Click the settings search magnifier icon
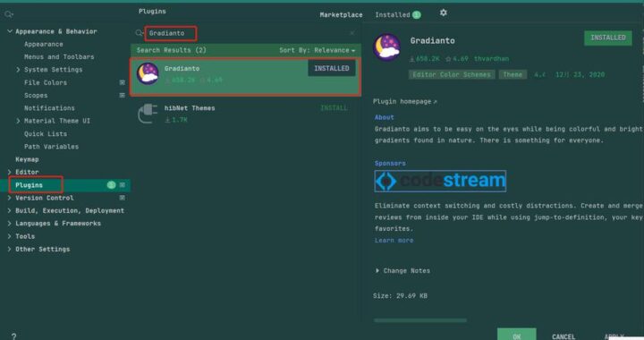Viewport: 644px width, 340px height. [x=9, y=14]
